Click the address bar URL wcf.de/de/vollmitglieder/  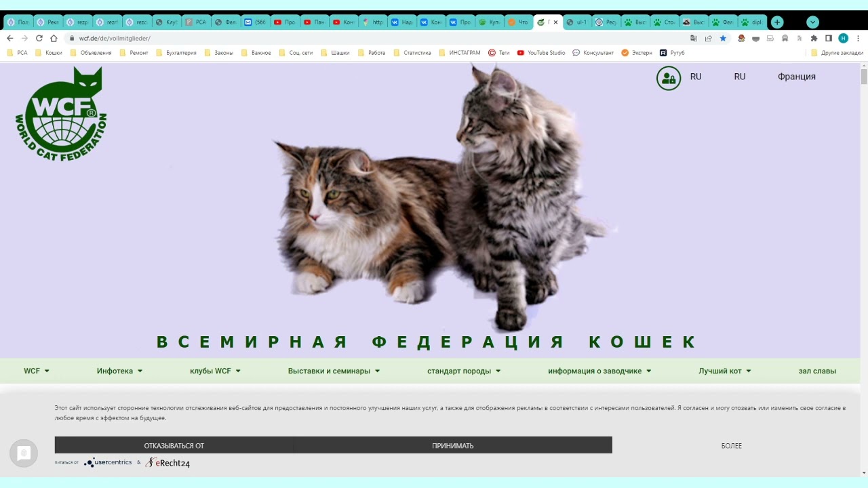coord(115,39)
